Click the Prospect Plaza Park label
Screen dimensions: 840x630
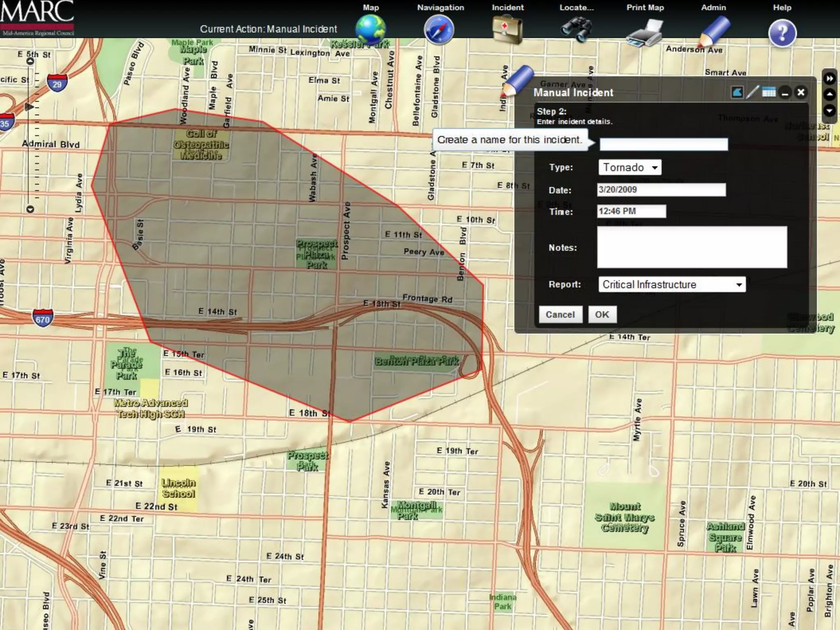[317, 254]
